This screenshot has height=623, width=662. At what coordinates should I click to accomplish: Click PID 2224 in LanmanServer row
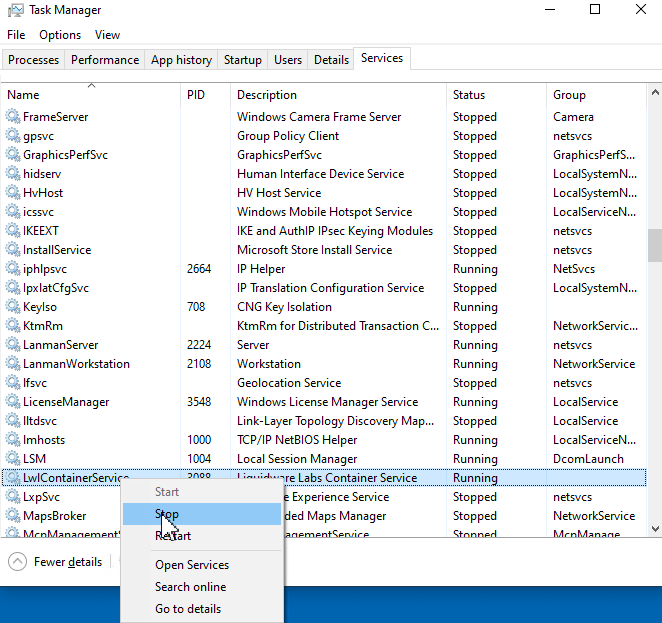[199, 344]
